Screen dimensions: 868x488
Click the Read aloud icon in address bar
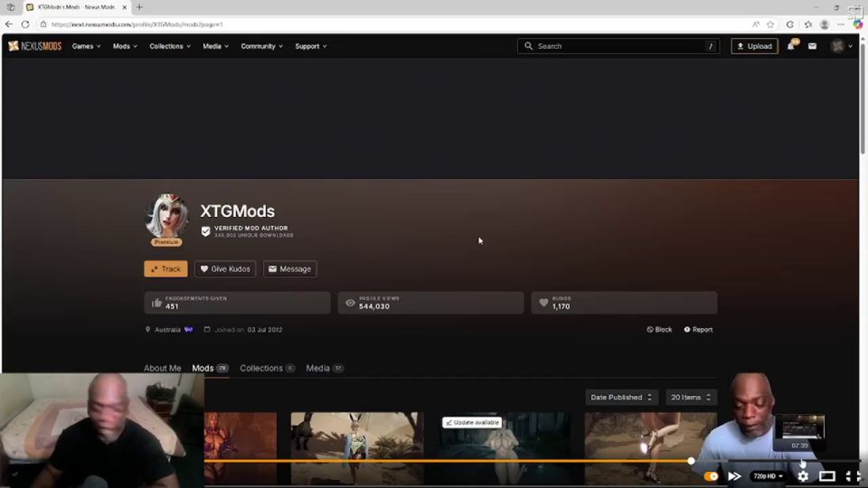tap(756, 24)
